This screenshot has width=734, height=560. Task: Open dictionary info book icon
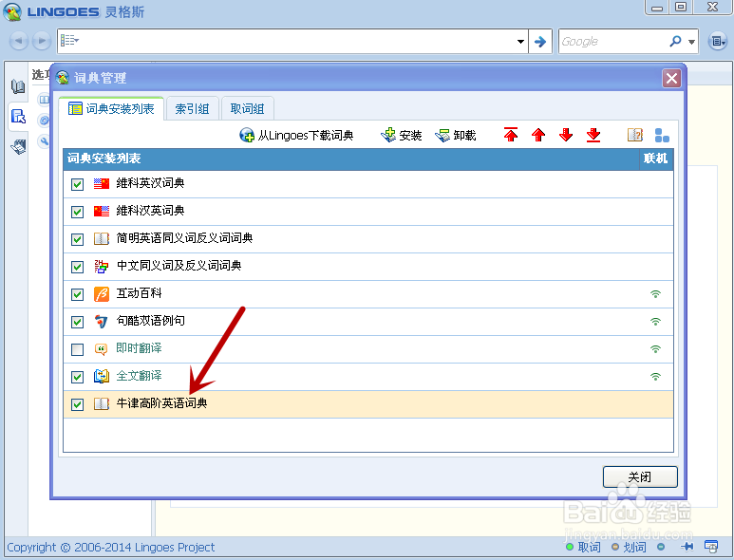click(x=634, y=135)
